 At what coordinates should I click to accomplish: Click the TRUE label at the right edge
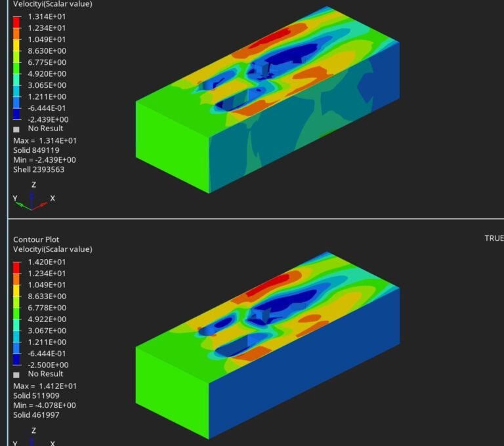pos(493,238)
